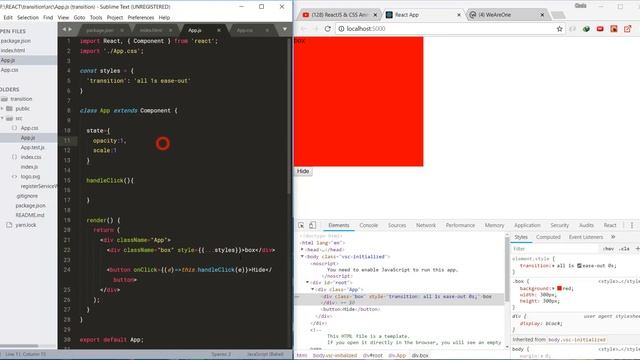
Task: Select App.css under OPEN FILES
Action: [x=9, y=70]
